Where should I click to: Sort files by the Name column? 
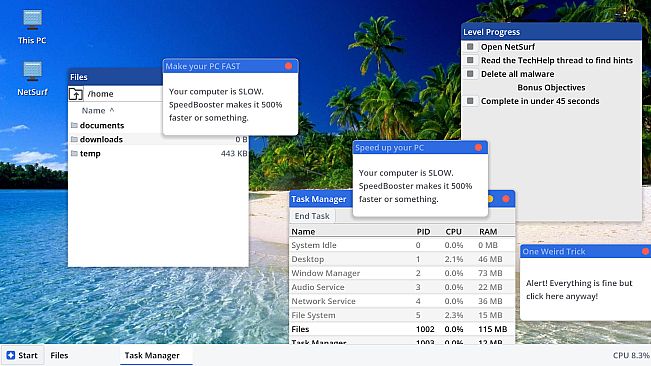point(98,110)
